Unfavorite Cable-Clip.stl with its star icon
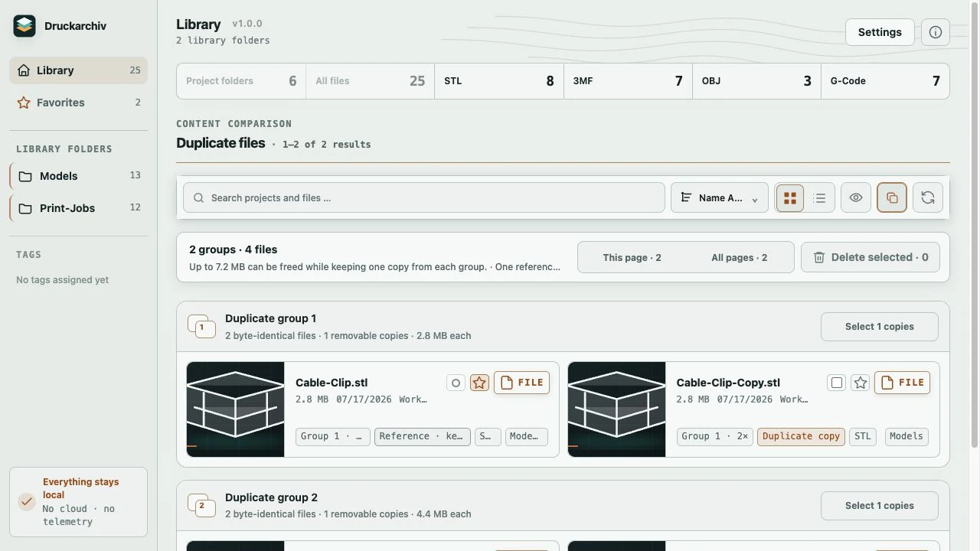 click(479, 383)
